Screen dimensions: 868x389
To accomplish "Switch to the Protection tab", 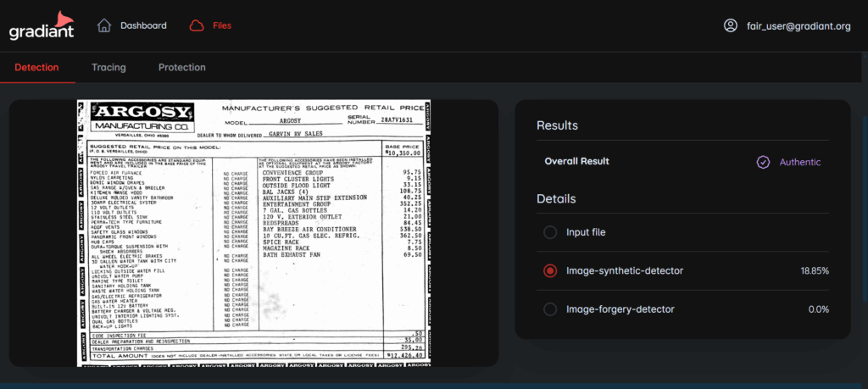I will tap(182, 68).
